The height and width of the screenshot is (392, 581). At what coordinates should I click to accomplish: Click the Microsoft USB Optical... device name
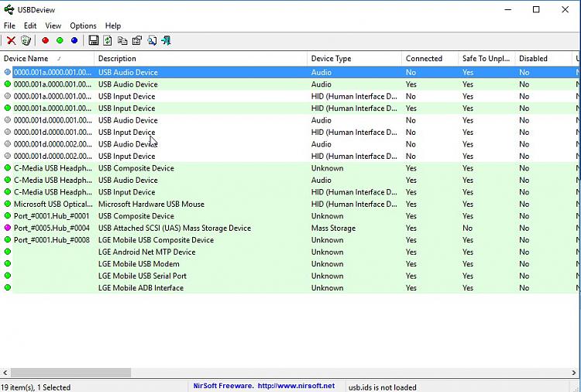53,204
